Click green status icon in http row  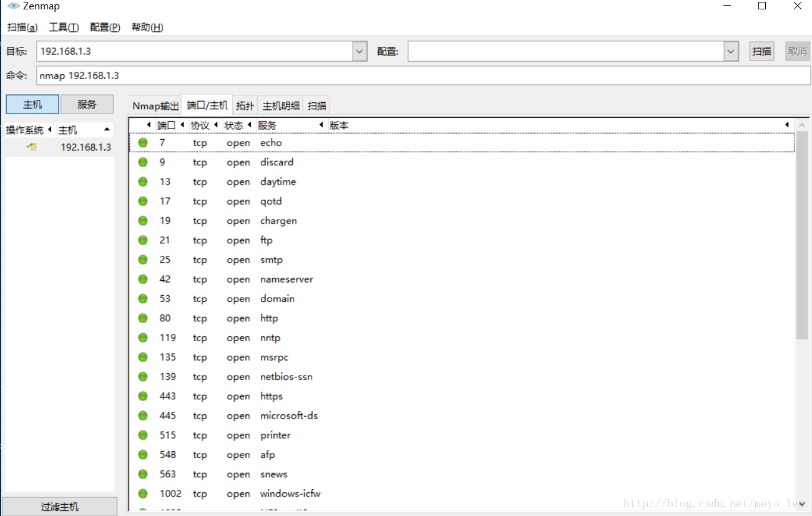click(143, 318)
